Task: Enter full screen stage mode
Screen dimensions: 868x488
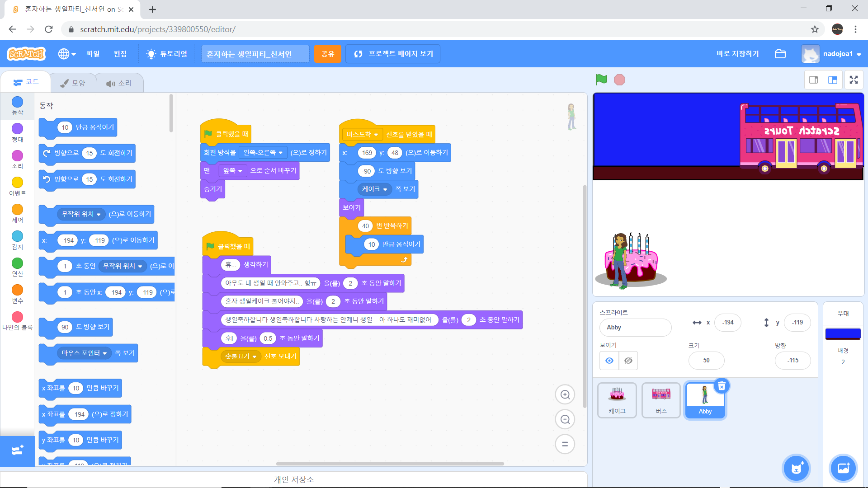Action: tap(854, 80)
